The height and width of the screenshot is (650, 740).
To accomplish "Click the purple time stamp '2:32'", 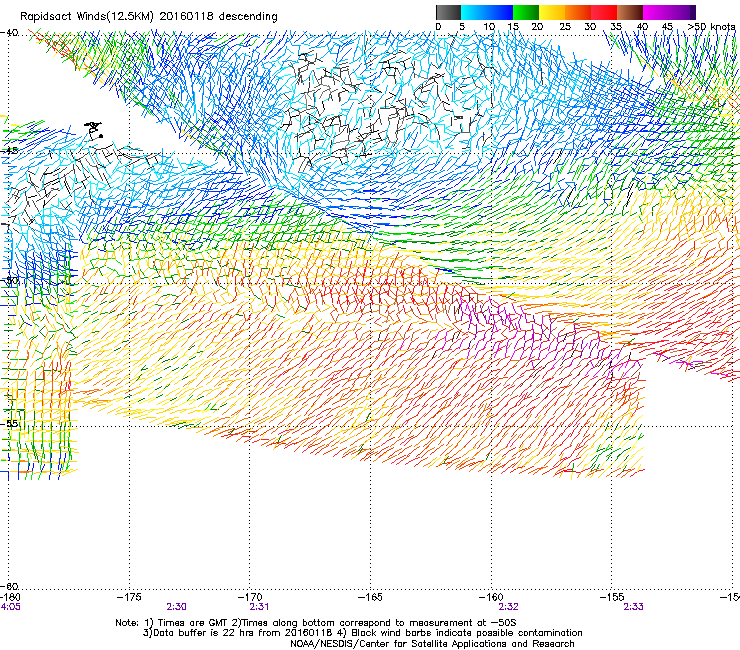I will tap(508, 607).
